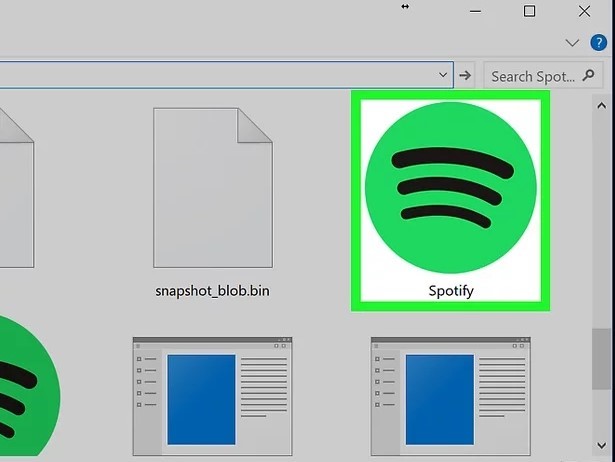Click the scrollbar down arrow
615x462 pixels.
pos(601,445)
